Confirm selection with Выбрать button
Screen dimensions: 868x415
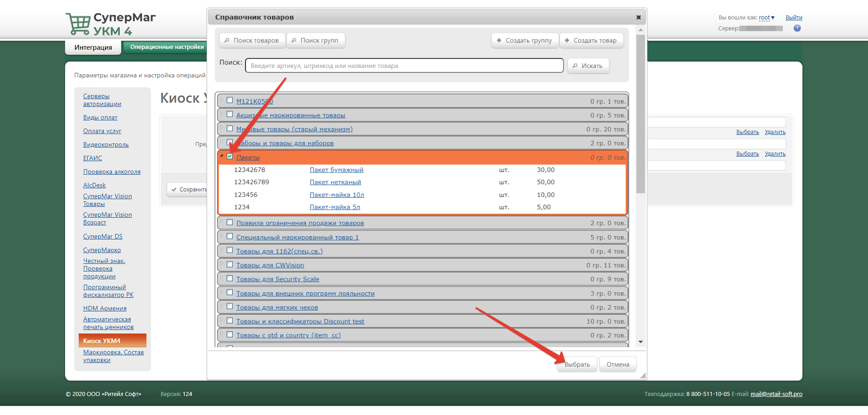pos(577,364)
